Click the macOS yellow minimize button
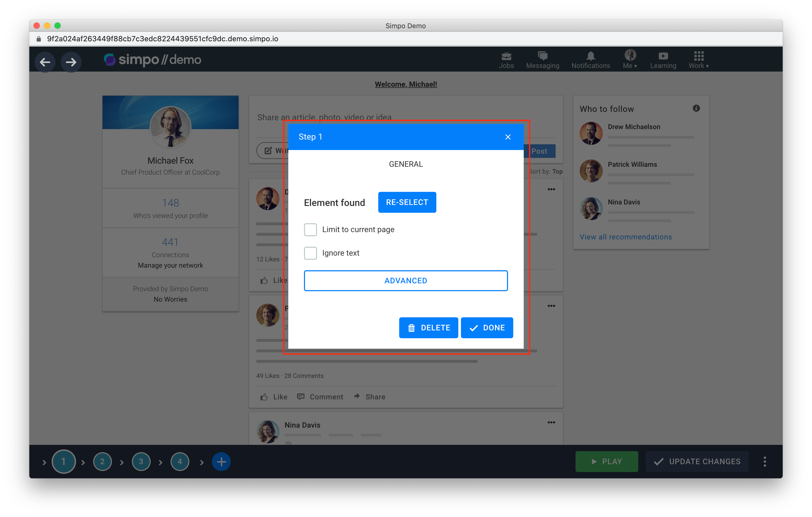 tap(47, 26)
